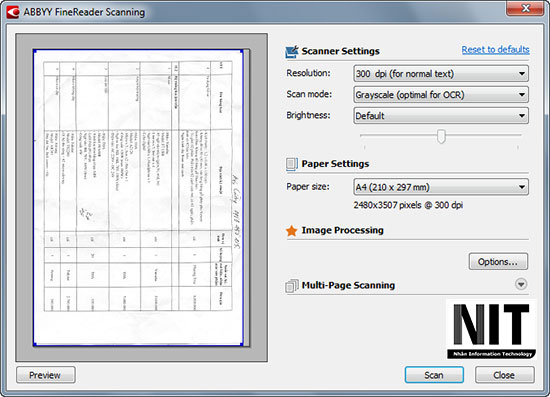Click the NIT logo image
This screenshot has width=550, height=397.
tap(491, 329)
